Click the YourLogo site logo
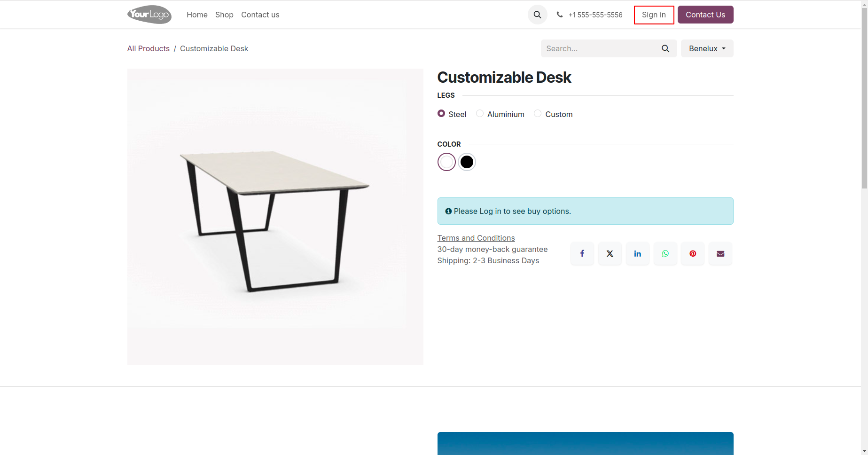This screenshot has width=868, height=455. coord(149,15)
